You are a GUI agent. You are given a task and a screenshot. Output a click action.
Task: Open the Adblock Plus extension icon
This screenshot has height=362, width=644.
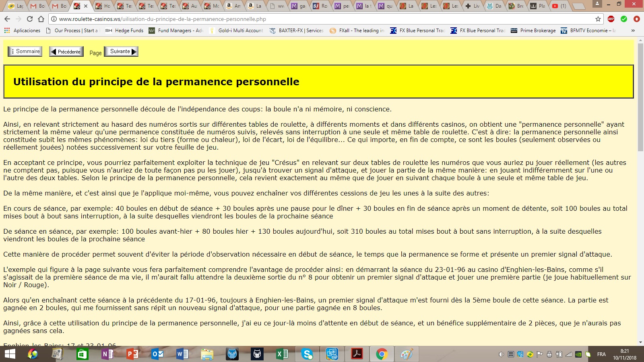[611, 19]
